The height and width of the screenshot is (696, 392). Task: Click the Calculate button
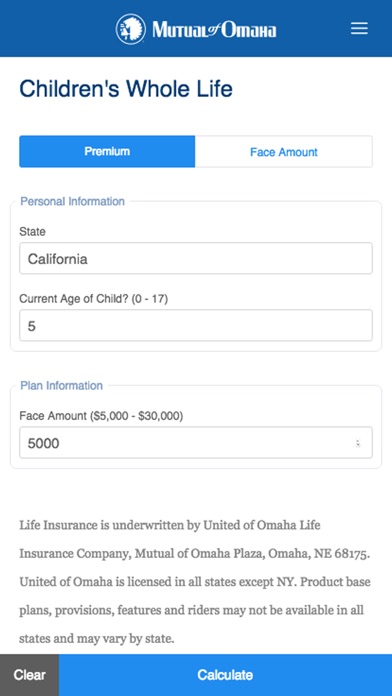[x=226, y=675]
